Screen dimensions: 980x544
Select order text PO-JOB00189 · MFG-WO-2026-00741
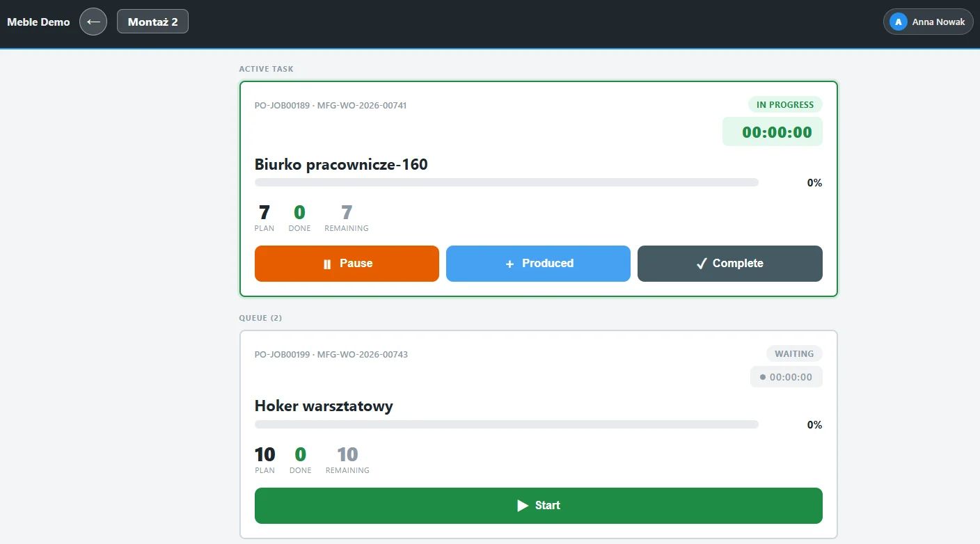331,106
